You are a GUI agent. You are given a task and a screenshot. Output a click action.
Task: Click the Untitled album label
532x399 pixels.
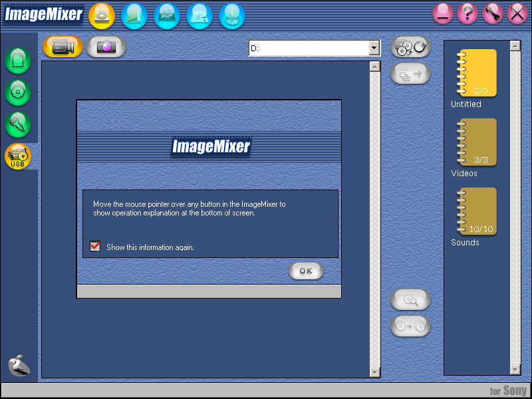pos(466,104)
